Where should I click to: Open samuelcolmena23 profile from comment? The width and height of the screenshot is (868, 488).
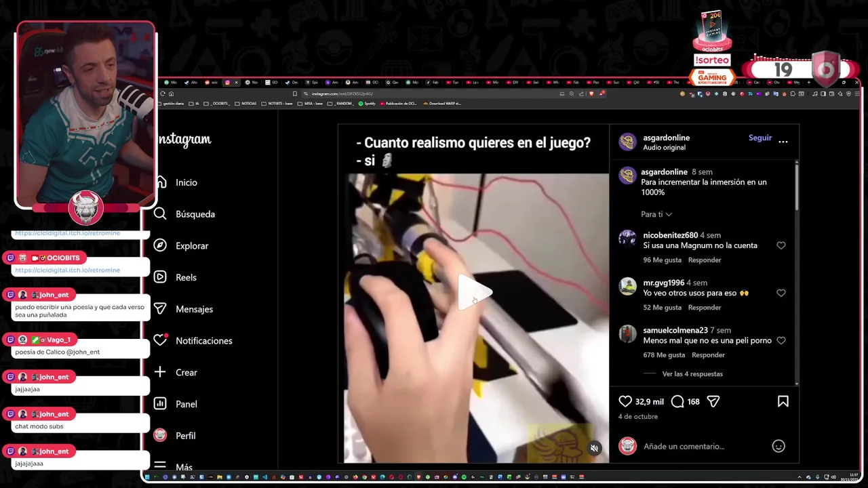pyautogui.click(x=675, y=330)
